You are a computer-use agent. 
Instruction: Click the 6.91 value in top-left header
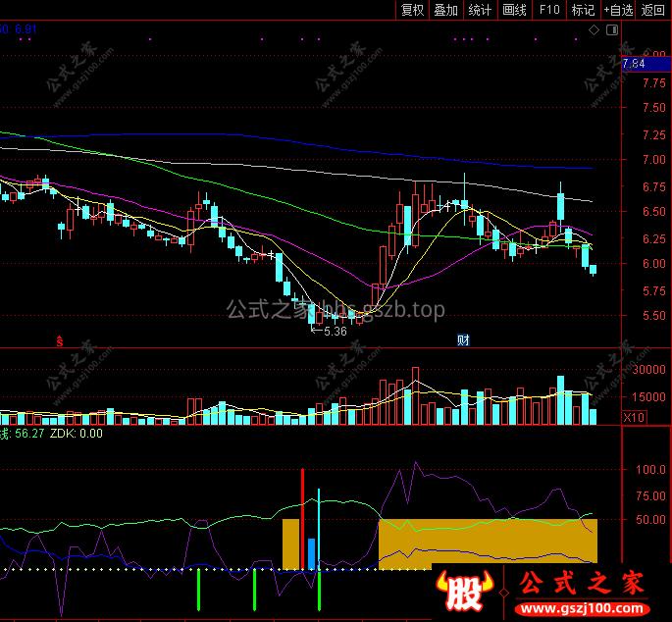(26, 29)
